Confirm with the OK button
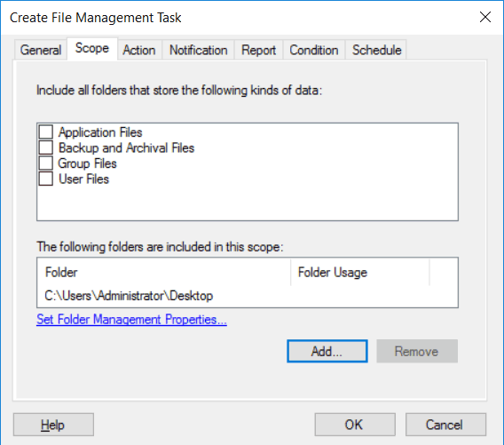The image size is (504, 445). tap(355, 425)
